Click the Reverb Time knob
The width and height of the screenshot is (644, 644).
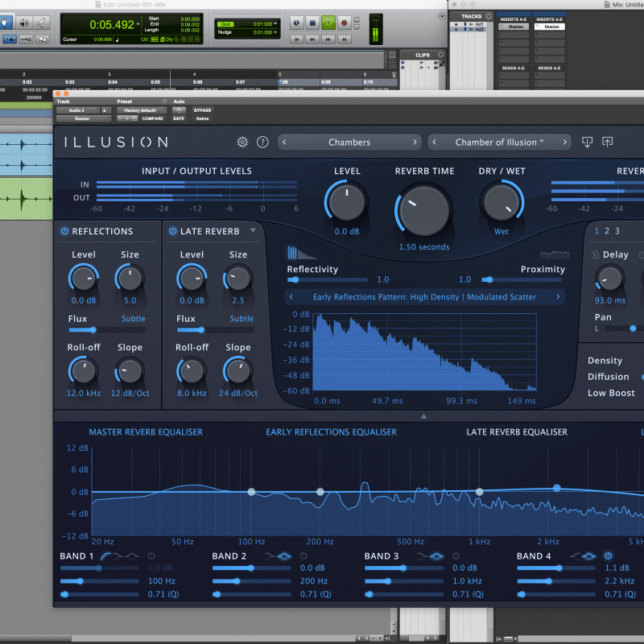coord(424,211)
